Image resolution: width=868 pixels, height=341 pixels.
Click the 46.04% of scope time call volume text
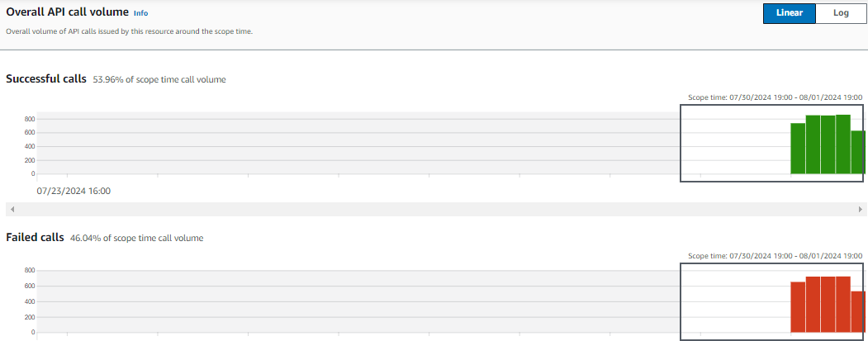(137, 239)
